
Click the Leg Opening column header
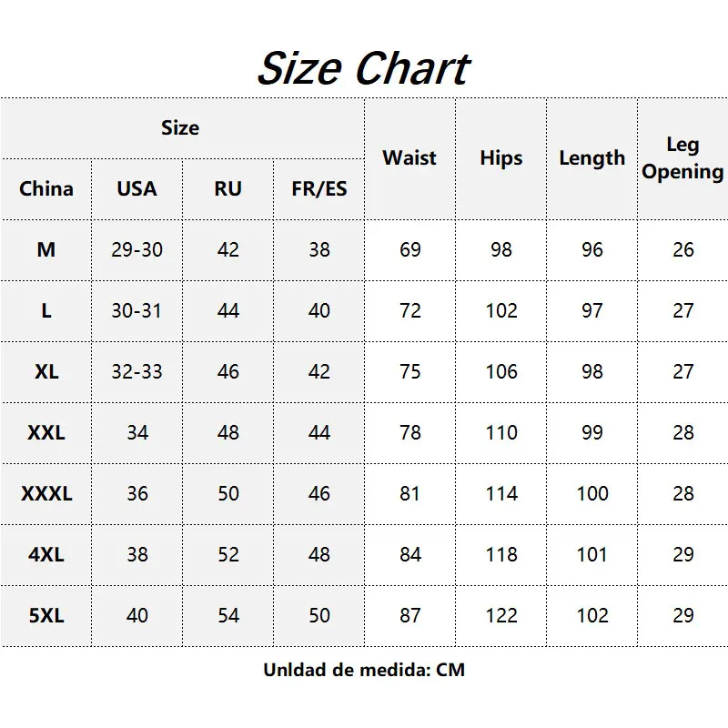pyautogui.click(x=682, y=158)
